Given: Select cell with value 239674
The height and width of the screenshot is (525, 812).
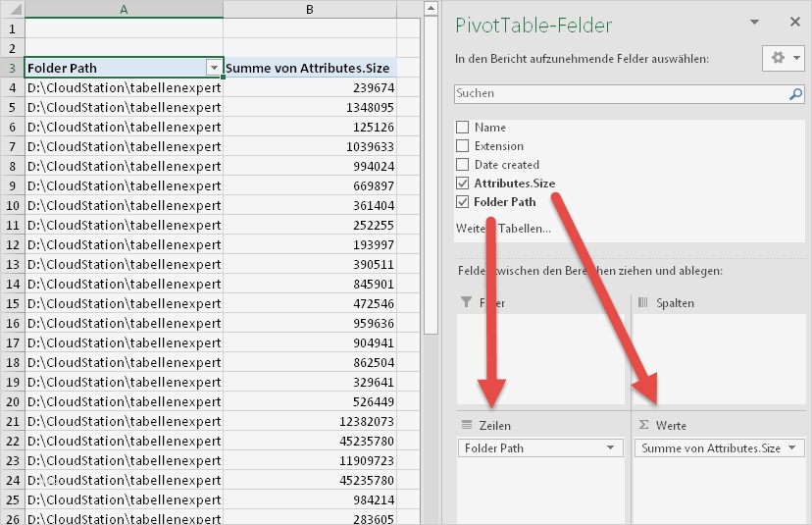Looking at the screenshot, I should (310, 87).
